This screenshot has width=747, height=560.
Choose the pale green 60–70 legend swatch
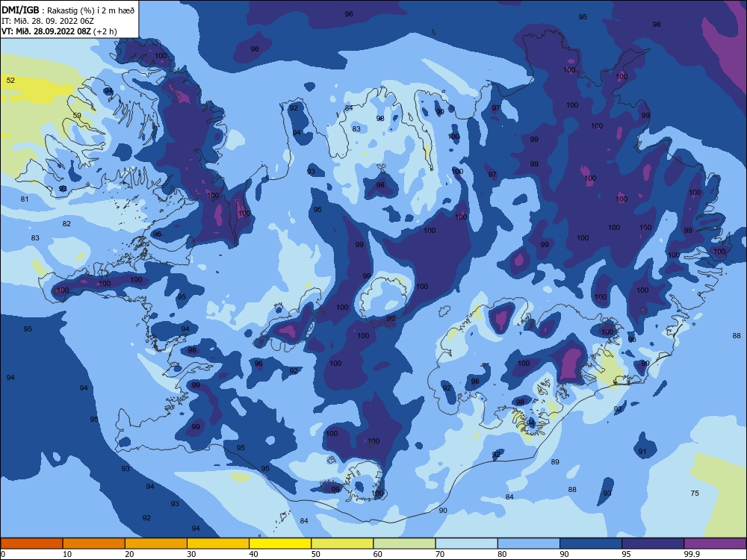pyautogui.click(x=404, y=544)
